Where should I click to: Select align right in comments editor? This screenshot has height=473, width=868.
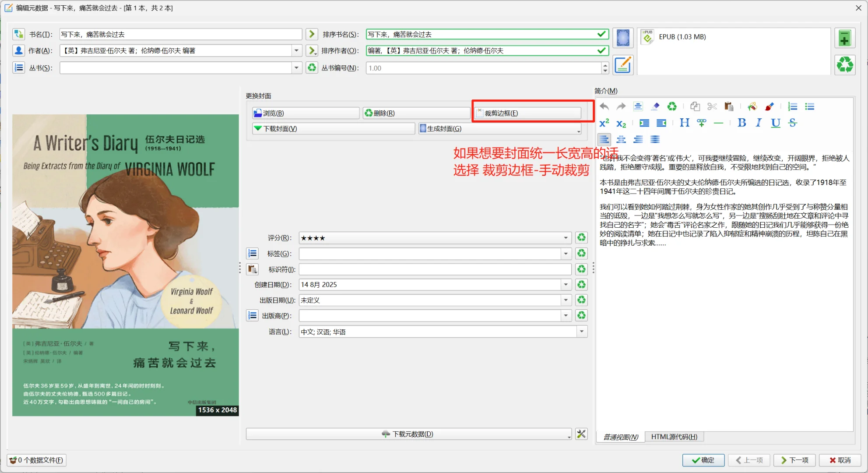click(638, 139)
